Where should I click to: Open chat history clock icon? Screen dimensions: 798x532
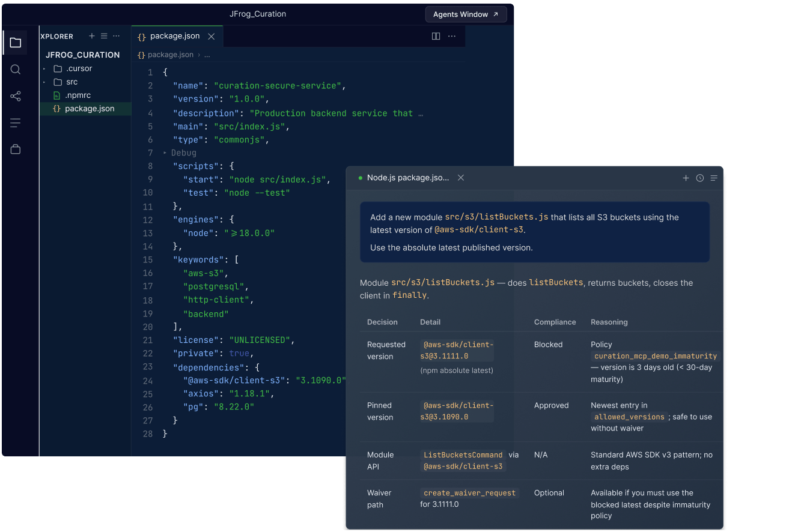click(x=700, y=178)
